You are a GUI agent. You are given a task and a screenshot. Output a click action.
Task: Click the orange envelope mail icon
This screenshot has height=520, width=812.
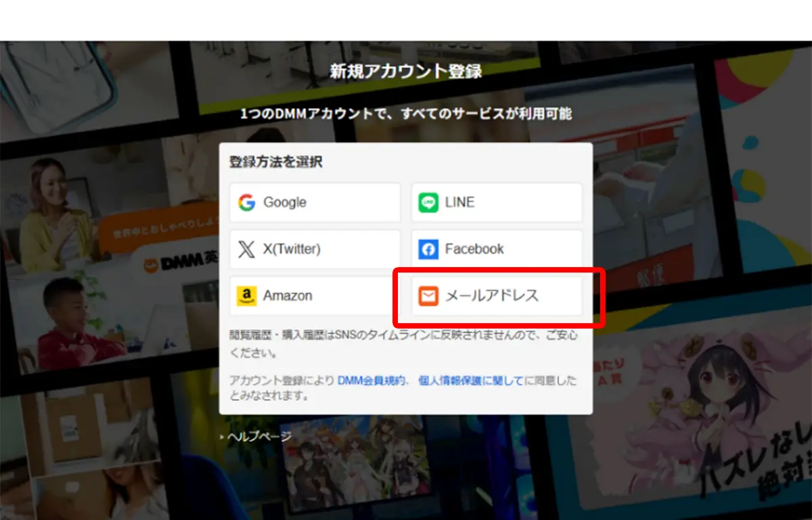tap(428, 296)
